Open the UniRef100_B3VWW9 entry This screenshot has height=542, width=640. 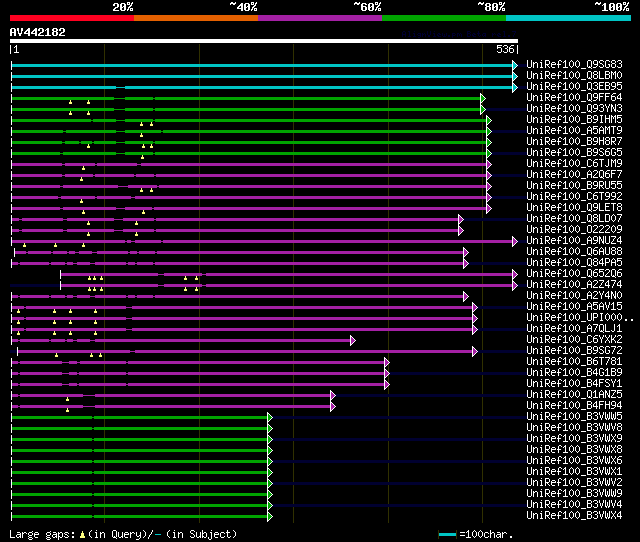pyautogui.click(x=574, y=494)
